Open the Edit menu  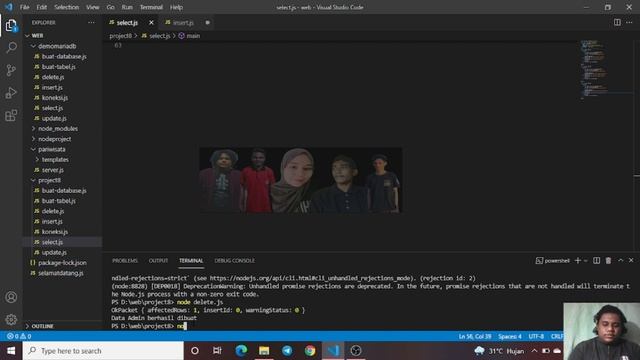pyautogui.click(x=42, y=7)
